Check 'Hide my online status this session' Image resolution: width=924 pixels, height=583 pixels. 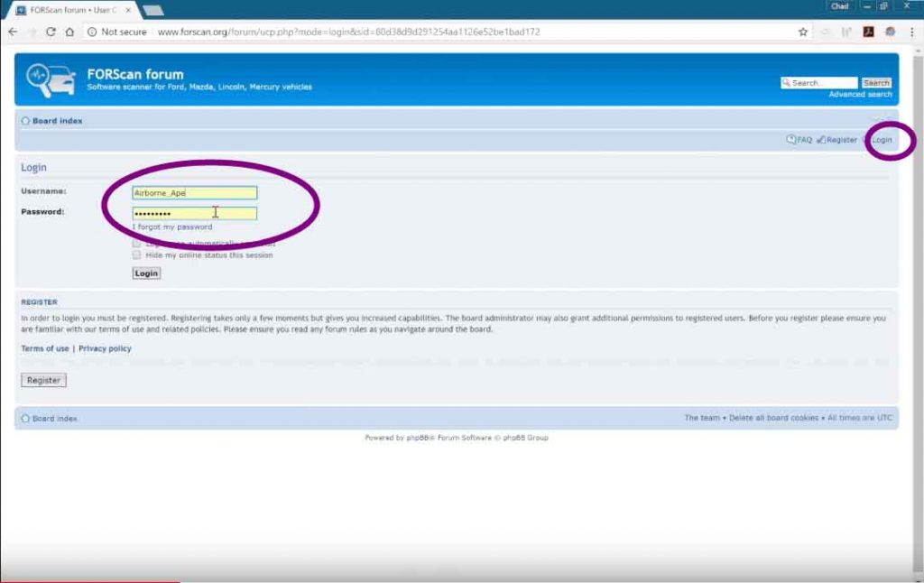[x=136, y=254]
